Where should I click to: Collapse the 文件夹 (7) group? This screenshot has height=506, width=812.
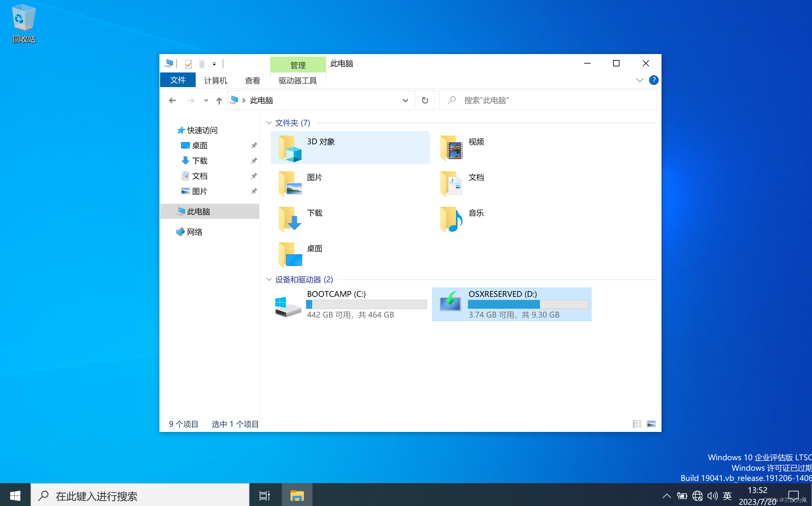pyautogui.click(x=269, y=123)
